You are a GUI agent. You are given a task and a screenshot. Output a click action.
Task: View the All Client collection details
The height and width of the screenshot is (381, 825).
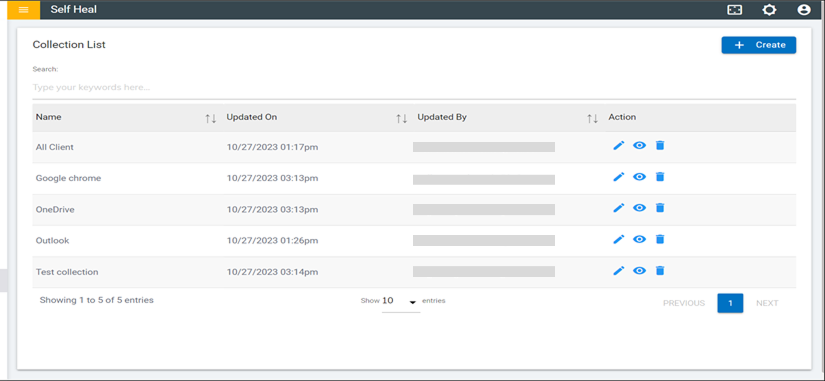639,145
